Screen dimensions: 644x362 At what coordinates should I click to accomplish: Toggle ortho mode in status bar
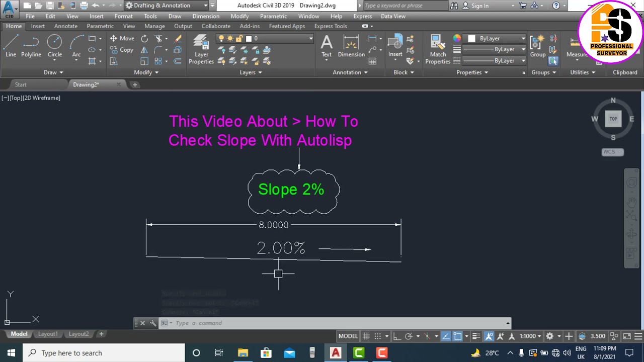397,336
